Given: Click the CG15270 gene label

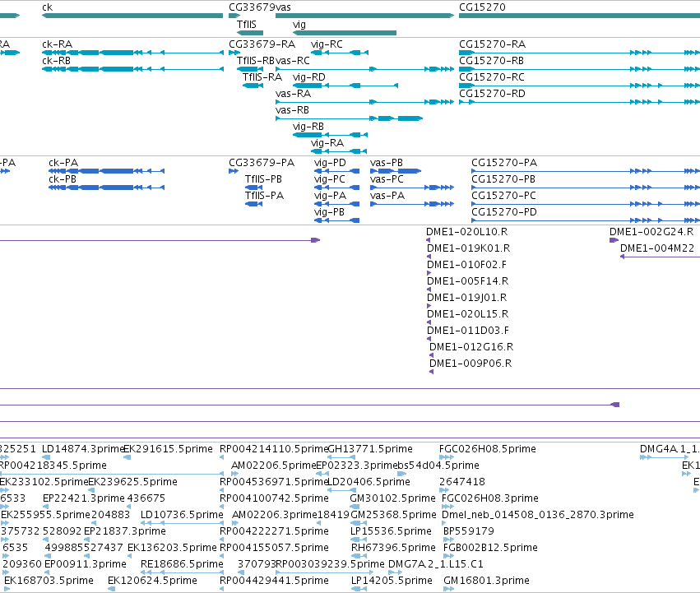Looking at the screenshot, I should tap(482, 7).
